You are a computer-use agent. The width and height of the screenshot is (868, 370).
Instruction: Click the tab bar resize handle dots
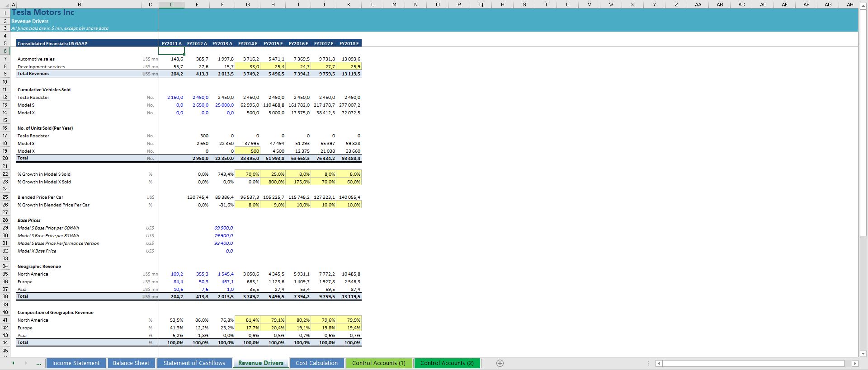coord(648,363)
